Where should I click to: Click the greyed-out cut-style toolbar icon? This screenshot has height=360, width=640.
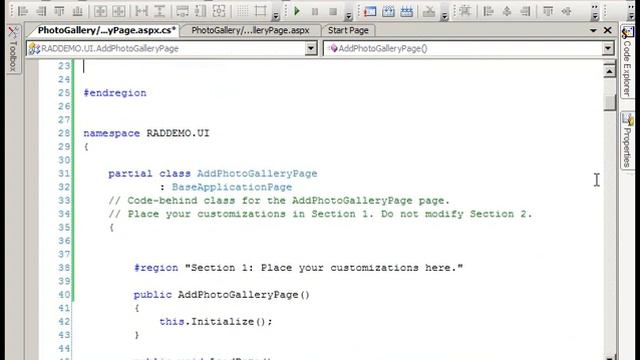click(x=429, y=11)
